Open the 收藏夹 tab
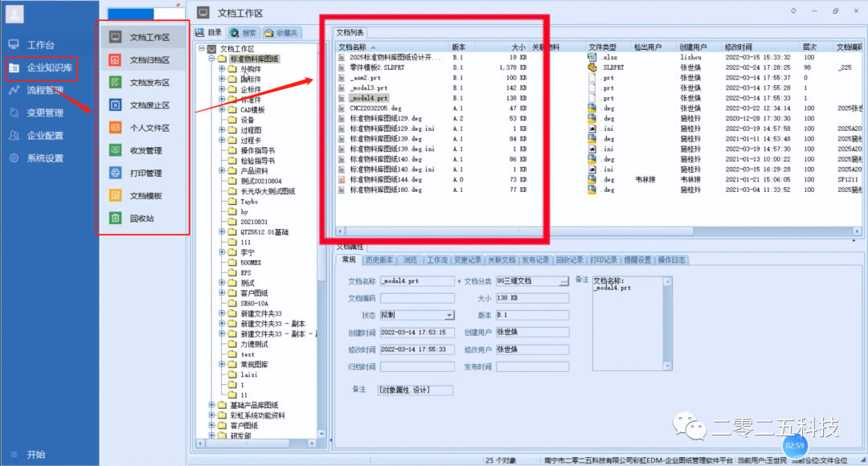Image resolution: width=868 pixels, height=466 pixels. click(280, 33)
